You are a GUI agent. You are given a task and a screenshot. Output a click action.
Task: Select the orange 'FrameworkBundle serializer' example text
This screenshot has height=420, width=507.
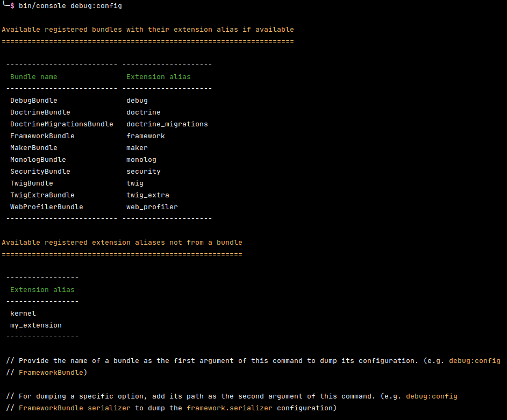click(x=75, y=408)
